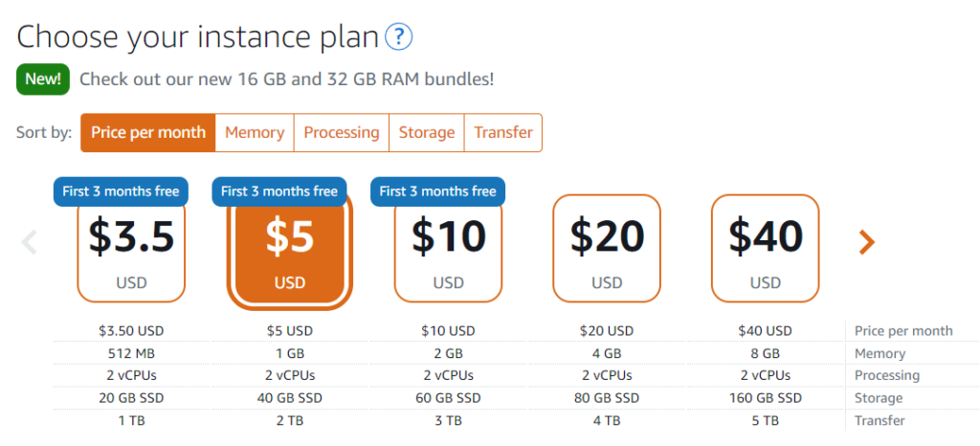980x446 pixels.
Task: Open the instance plan help question mark
Action: (x=399, y=37)
